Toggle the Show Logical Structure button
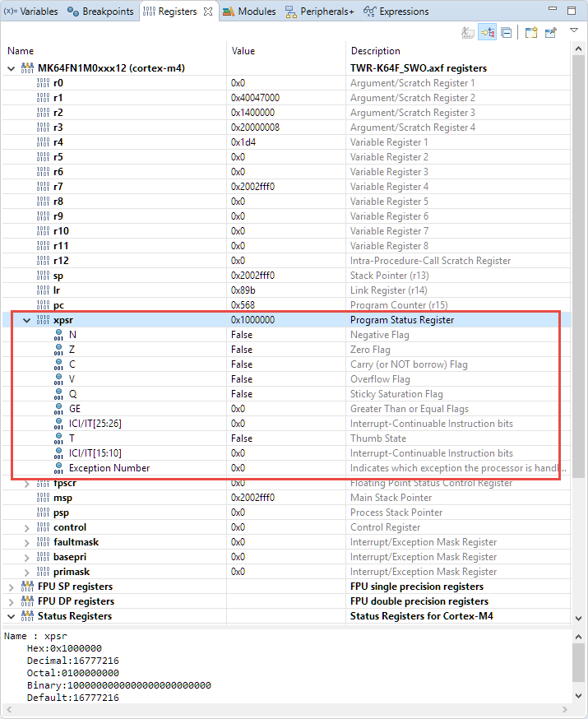The width and height of the screenshot is (588, 719). click(x=488, y=33)
